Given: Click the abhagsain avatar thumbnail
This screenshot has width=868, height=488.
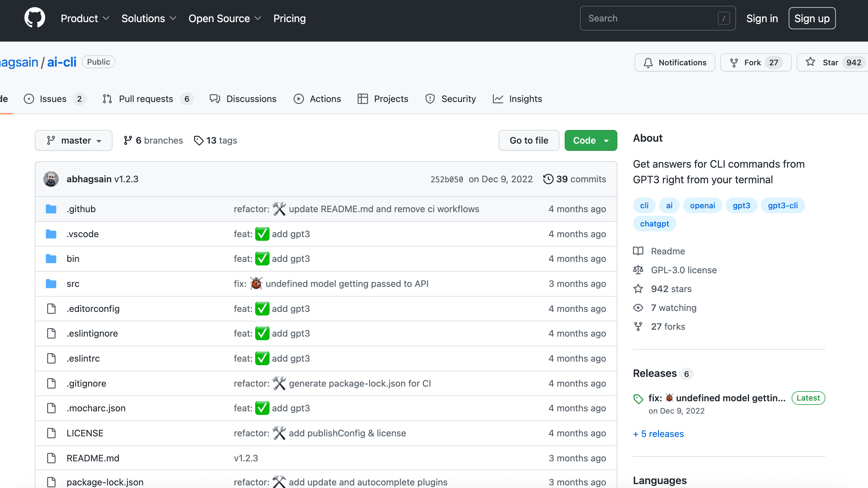Looking at the screenshot, I should pyautogui.click(x=51, y=179).
